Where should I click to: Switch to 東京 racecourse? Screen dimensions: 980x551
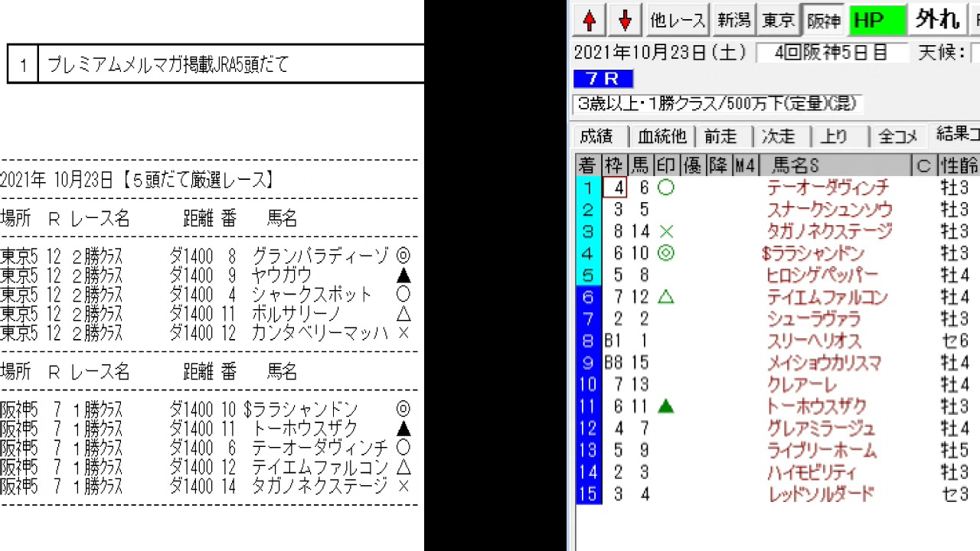[778, 21]
